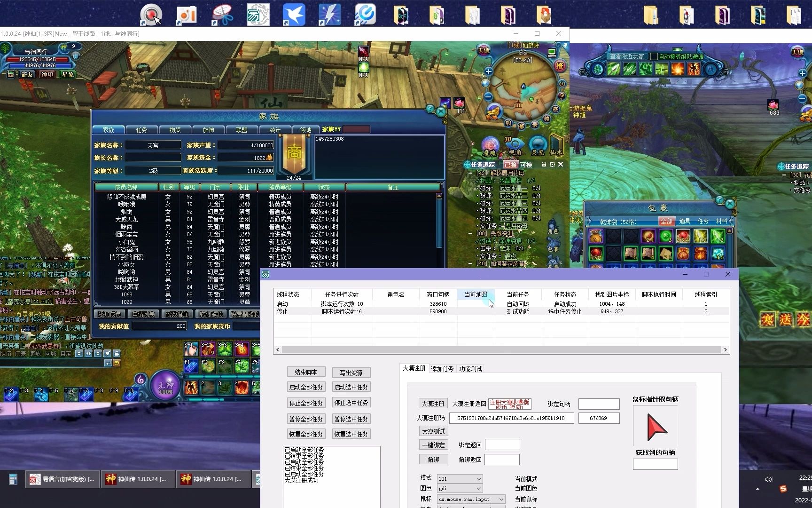The height and width of the screenshot is (508, 812).
Task: Click 当前地图 column header
Action: (476, 294)
